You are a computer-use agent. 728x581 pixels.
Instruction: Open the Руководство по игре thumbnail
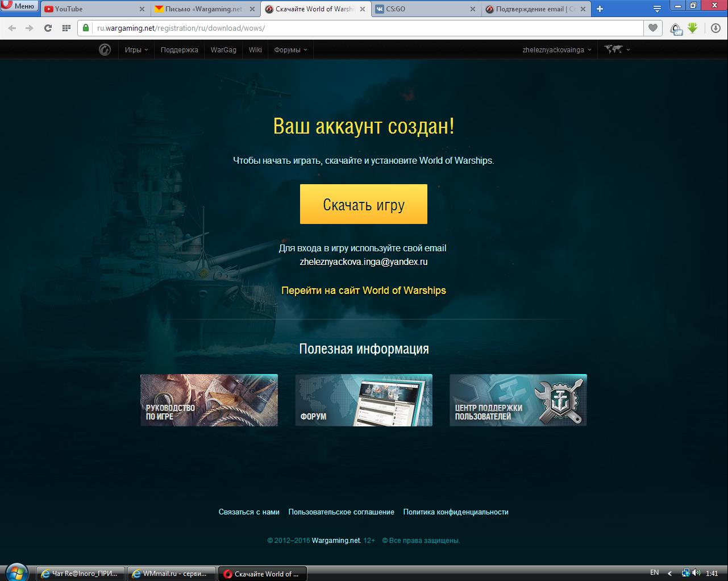[209, 400]
